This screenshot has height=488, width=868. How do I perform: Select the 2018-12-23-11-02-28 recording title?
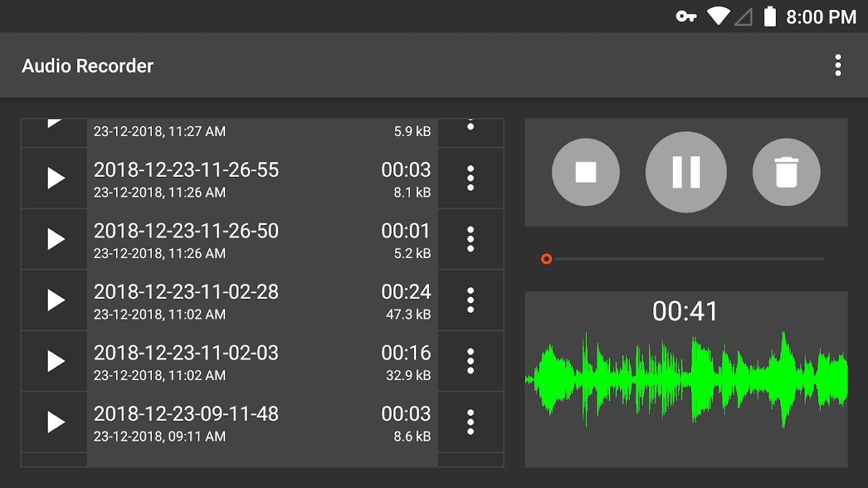pos(186,292)
